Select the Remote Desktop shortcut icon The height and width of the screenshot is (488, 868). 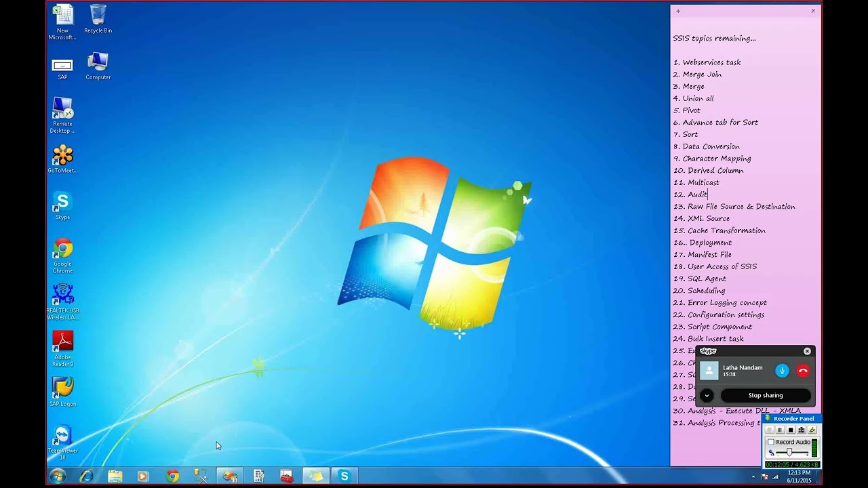62,115
